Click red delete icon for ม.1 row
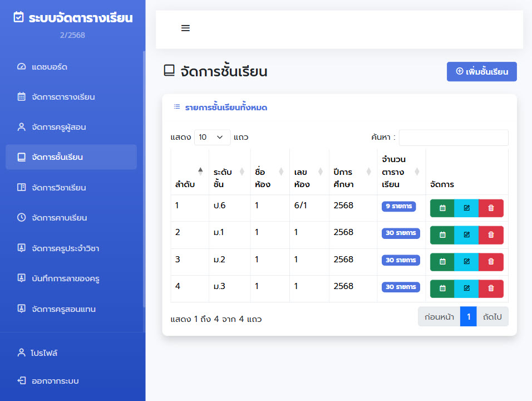The height and width of the screenshot is (401, 532). tap(491, 234)
